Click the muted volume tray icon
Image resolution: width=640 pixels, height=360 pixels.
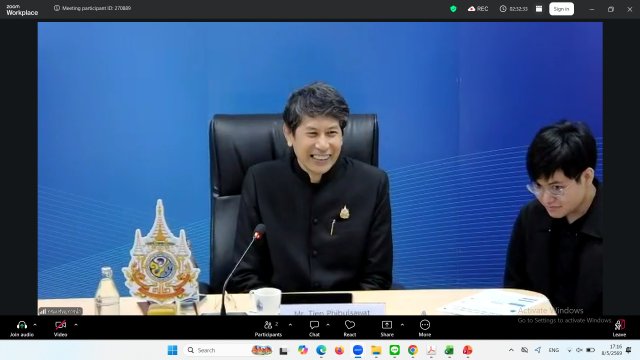[x=579, y=350]
